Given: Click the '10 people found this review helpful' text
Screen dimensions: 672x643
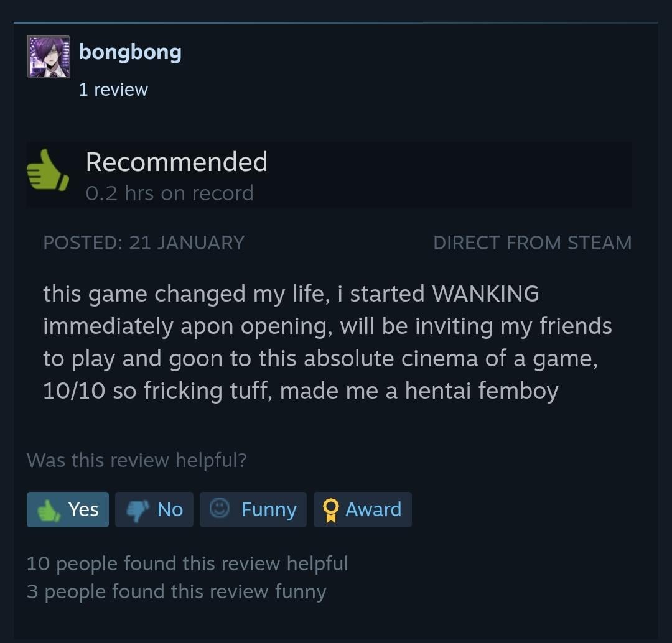Looking at the screenshot, I should (x=187, y=563).
